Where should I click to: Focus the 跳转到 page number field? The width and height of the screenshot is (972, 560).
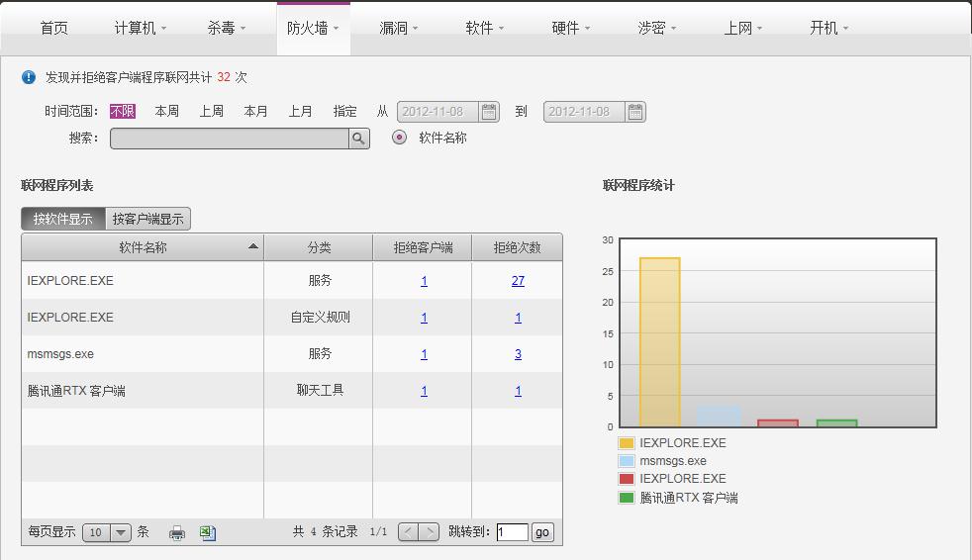512,532
